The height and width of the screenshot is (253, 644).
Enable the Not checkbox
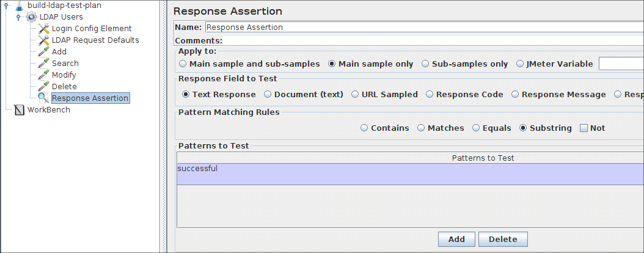click(x=584, y=128)
